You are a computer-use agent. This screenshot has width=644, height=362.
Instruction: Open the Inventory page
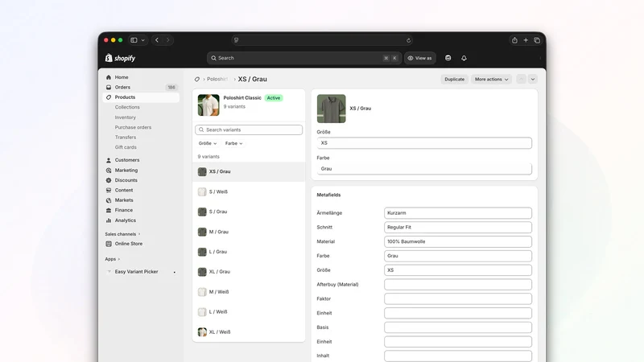(126, 117)
